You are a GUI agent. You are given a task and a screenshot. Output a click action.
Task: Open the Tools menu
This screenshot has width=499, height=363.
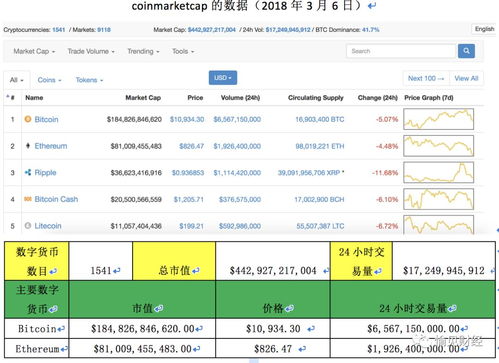[x=183, y=51]
